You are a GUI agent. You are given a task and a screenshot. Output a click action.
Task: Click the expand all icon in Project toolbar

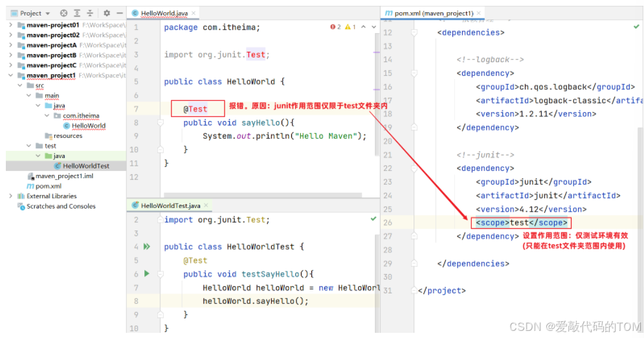pyautogui.click(x=77, y=13)
